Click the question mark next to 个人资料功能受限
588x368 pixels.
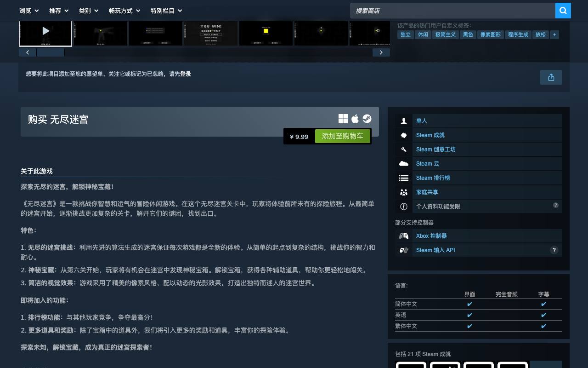click(556, 205)
